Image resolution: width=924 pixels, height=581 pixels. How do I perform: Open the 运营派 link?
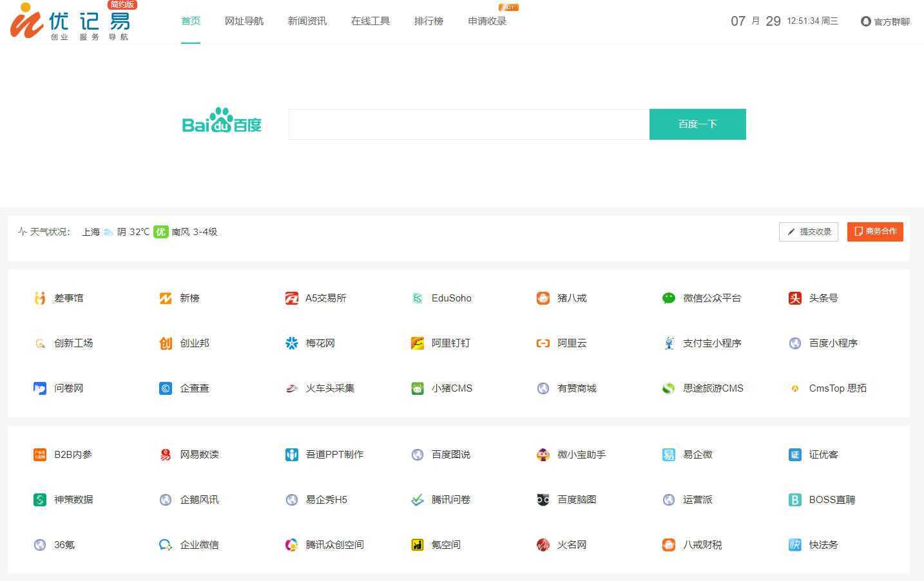pos(698,500)
